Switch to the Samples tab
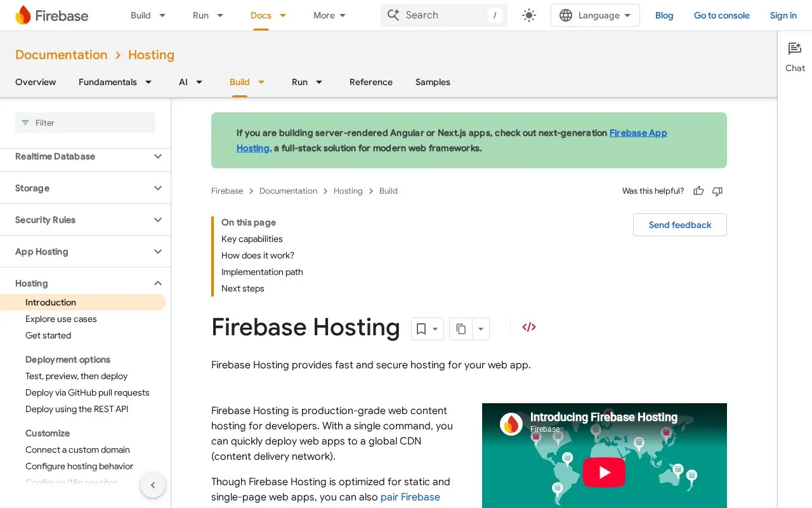Screen dimensions: 812x508 pos(433,82)
